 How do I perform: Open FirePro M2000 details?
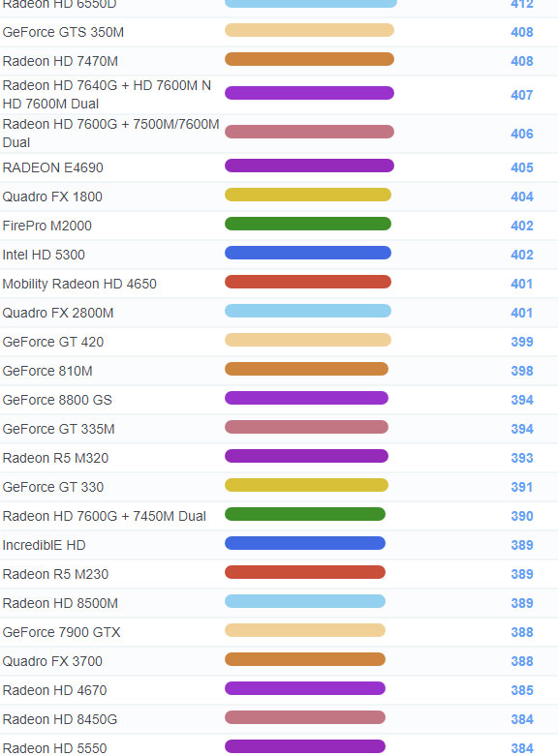tap(47, 226)
